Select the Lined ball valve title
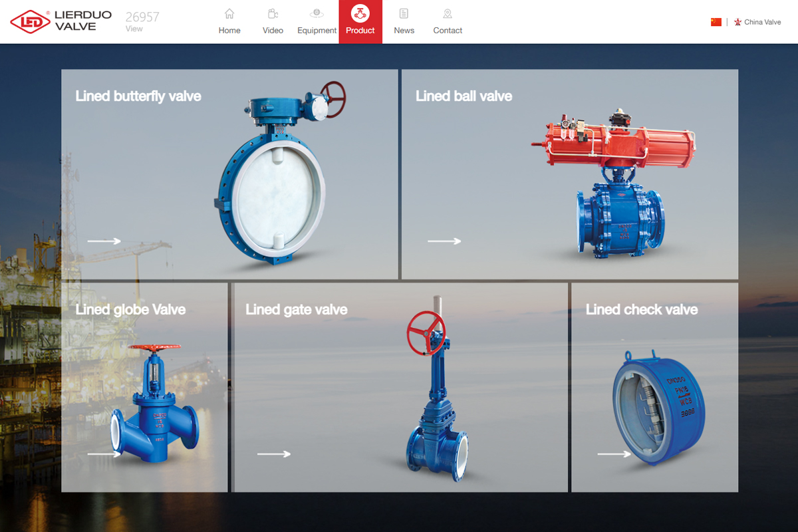The width and height of the screenshot is (798, 532). pyautogui.click(x=464, y=96)
